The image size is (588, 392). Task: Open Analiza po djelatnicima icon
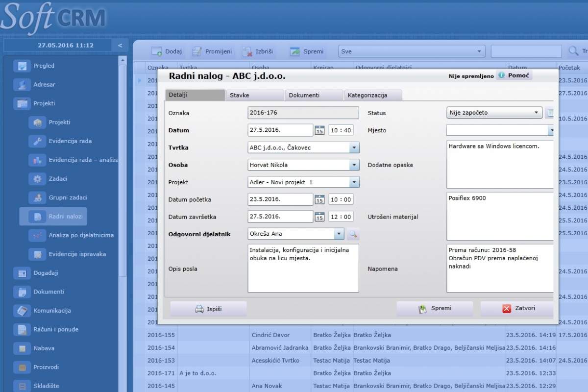coord(37,235)
